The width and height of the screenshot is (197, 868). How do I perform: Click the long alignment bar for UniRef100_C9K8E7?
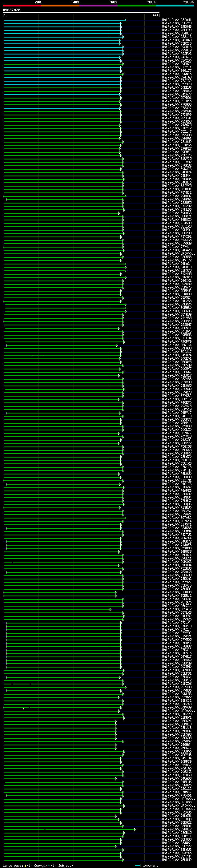70,829
